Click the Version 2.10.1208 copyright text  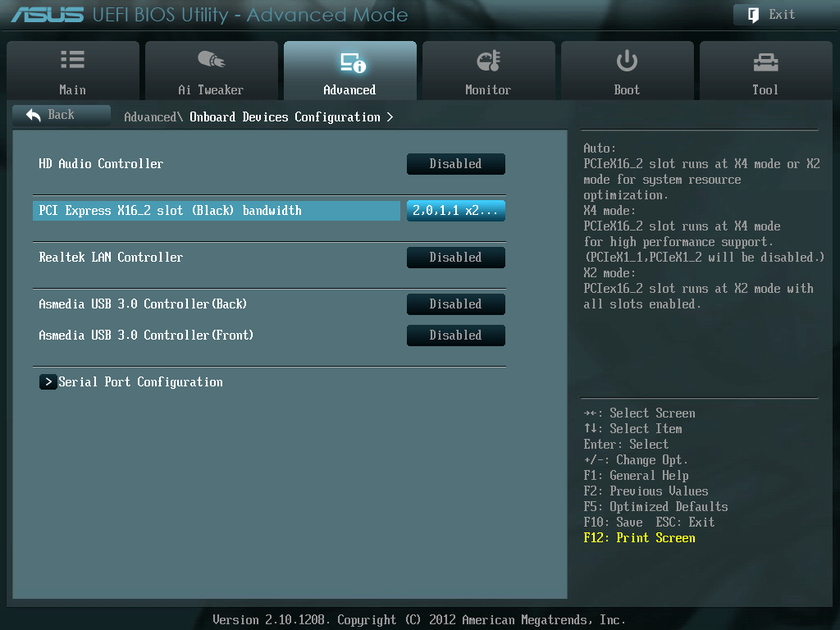[418, 620]
